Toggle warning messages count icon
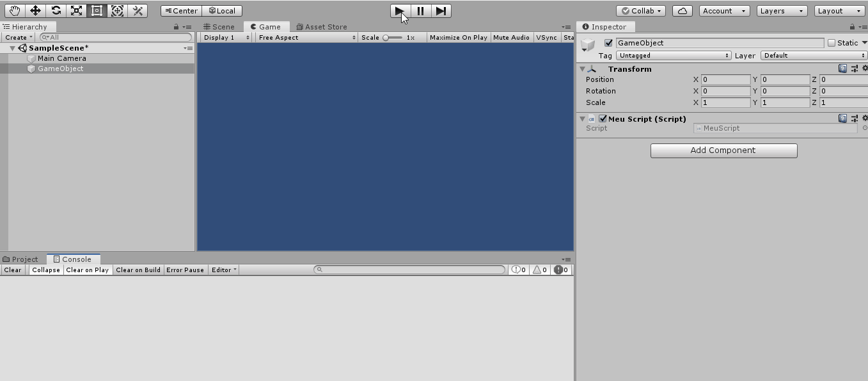 [x=540, y=270]
